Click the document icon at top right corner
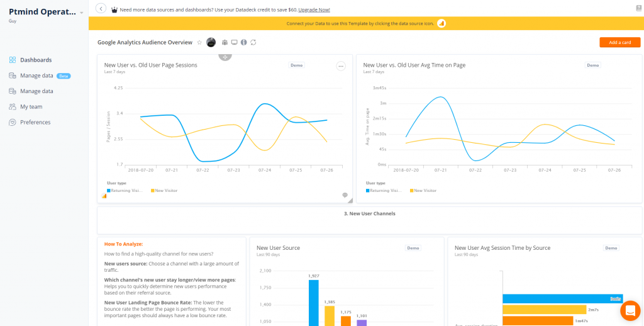Screen dimensions: 644x326 click(x=639, y=8)
